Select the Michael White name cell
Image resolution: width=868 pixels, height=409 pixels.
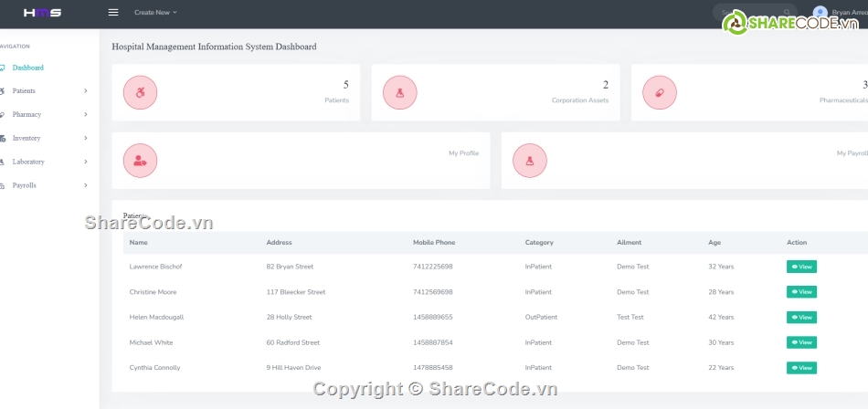coord(151,342)
